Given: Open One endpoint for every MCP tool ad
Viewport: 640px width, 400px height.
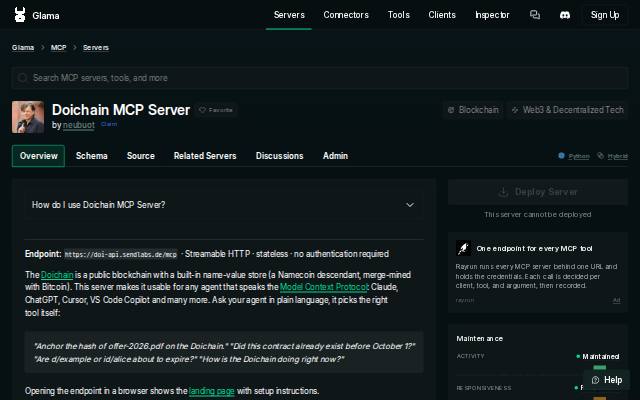Looking at the screenshot, I should (x=538, y=272).
